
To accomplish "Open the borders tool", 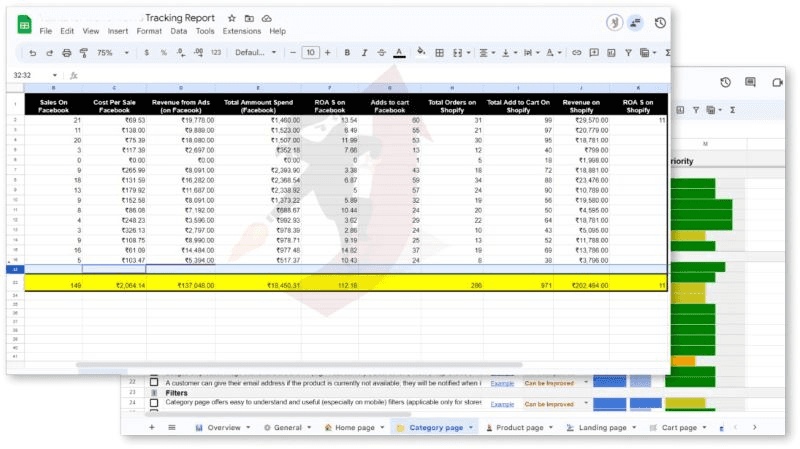I will (x=439, y=53).
